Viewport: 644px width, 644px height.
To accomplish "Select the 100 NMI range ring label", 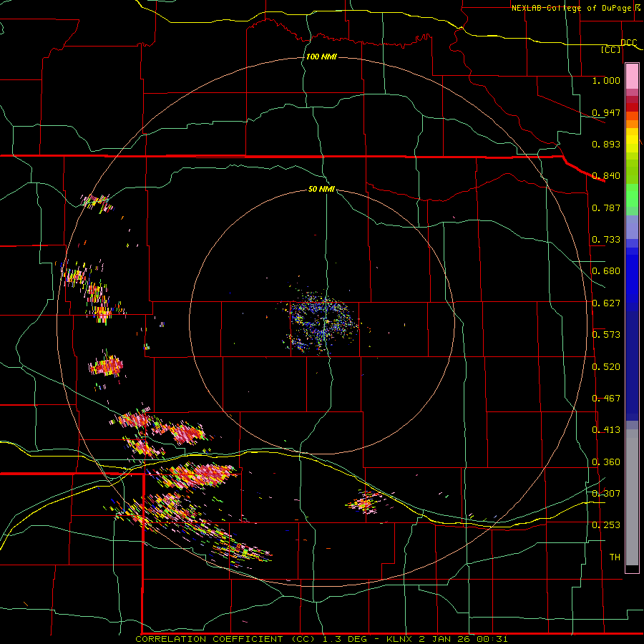I will (x=321, y=57).
